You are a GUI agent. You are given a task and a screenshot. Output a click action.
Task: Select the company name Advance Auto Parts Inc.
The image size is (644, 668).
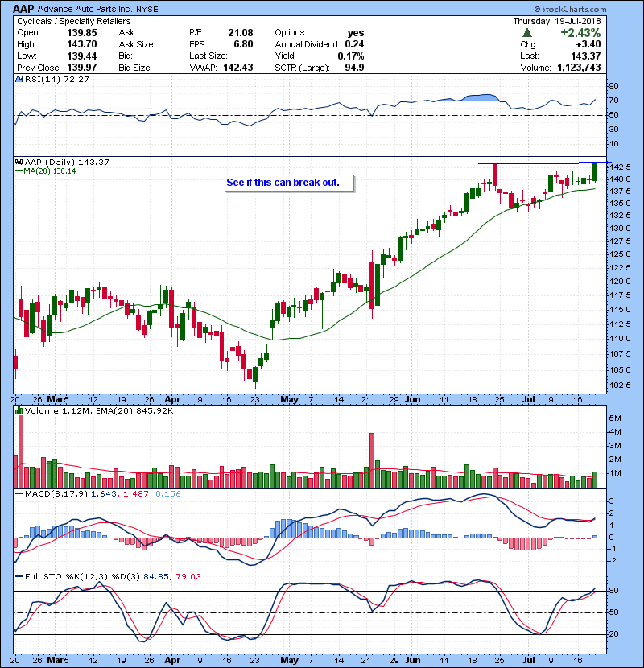tap(85, 10)
